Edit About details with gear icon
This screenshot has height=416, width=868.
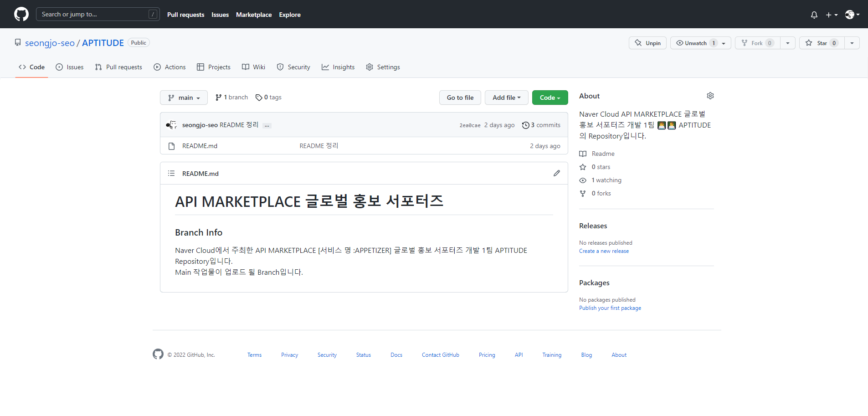pos(710,96)
